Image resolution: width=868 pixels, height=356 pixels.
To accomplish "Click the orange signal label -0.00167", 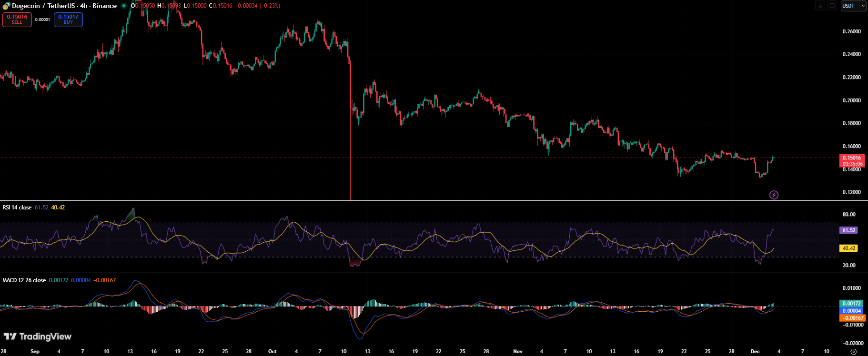I will click(x=852, y=318).
